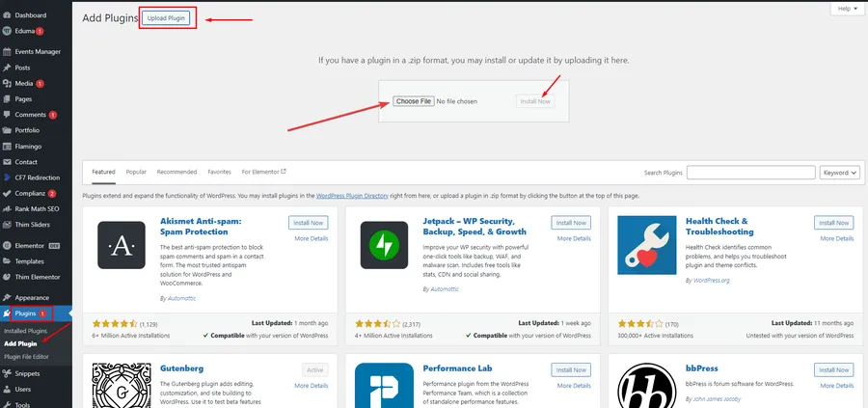Click the Posts pin icon

(7, 68)
